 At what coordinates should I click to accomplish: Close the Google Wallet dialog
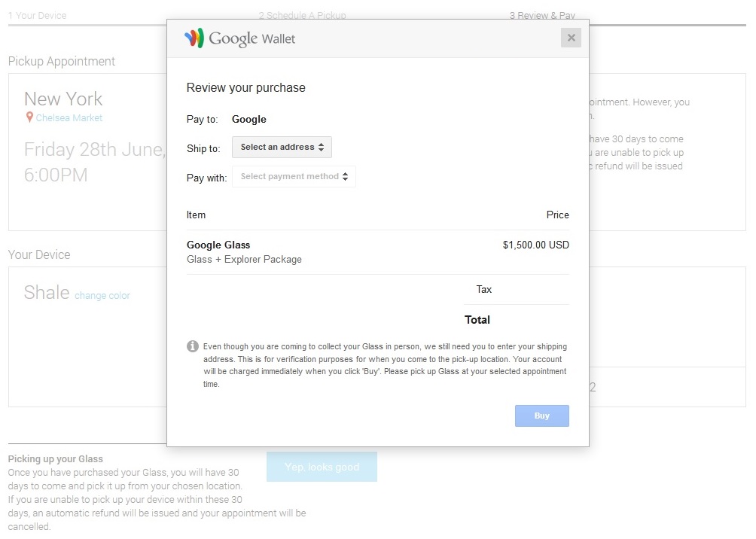tap(571, 38)
